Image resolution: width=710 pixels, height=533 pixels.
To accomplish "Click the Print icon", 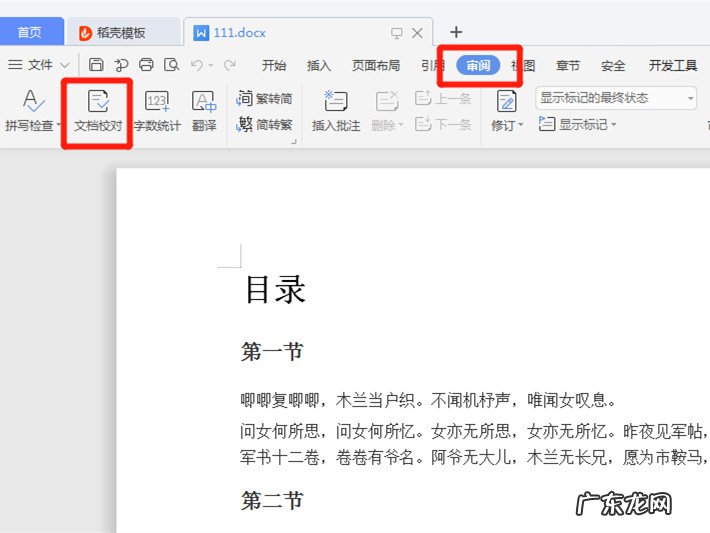I will [x=146, y=65].
